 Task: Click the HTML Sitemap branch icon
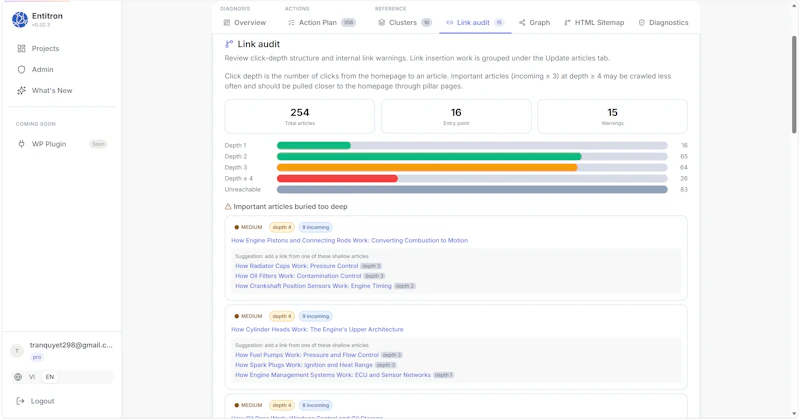point(567,22)
